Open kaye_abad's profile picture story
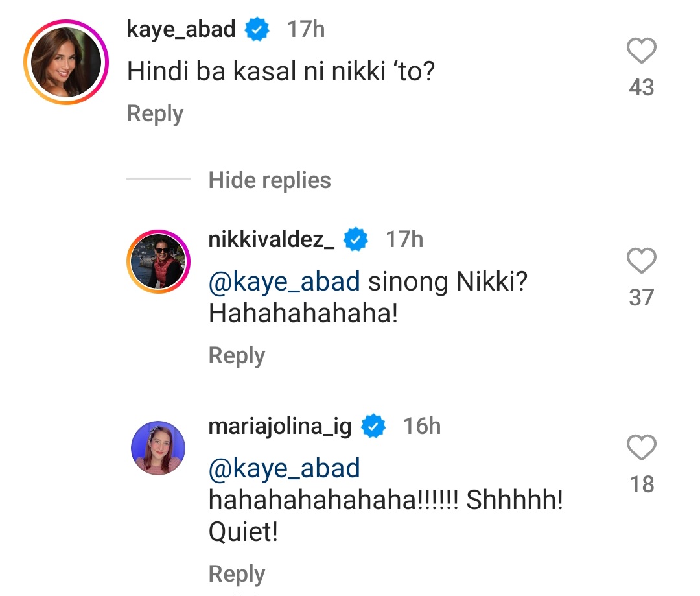Screen dimensions: 700x596 click(x=65, y=62)
